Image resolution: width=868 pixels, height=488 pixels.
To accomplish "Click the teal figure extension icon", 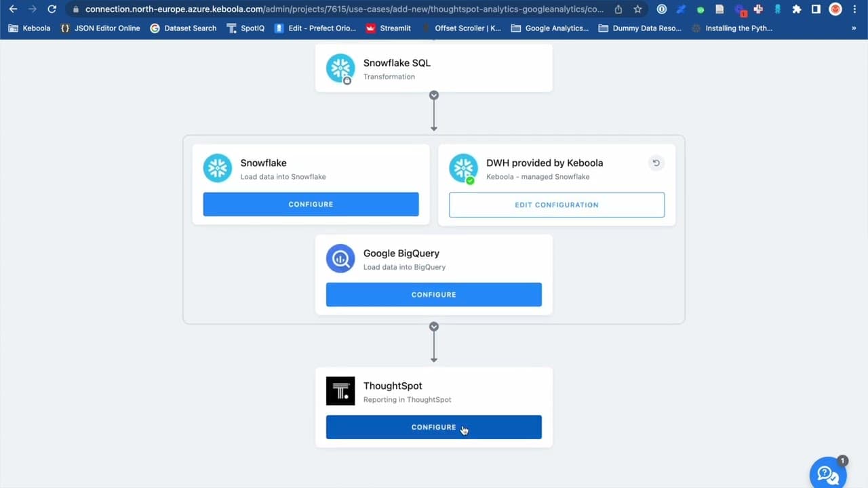I will [777, 9].
